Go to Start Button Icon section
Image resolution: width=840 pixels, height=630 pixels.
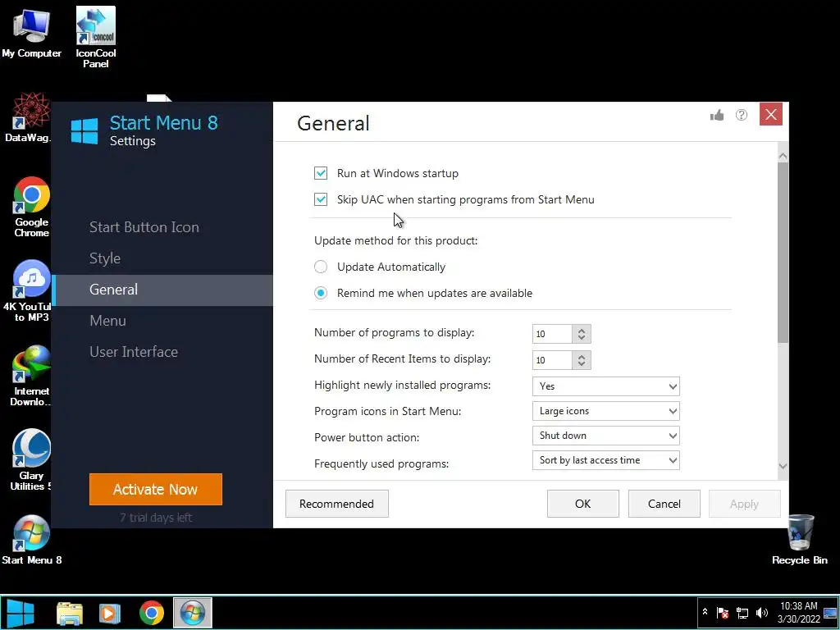pos(144,227)
